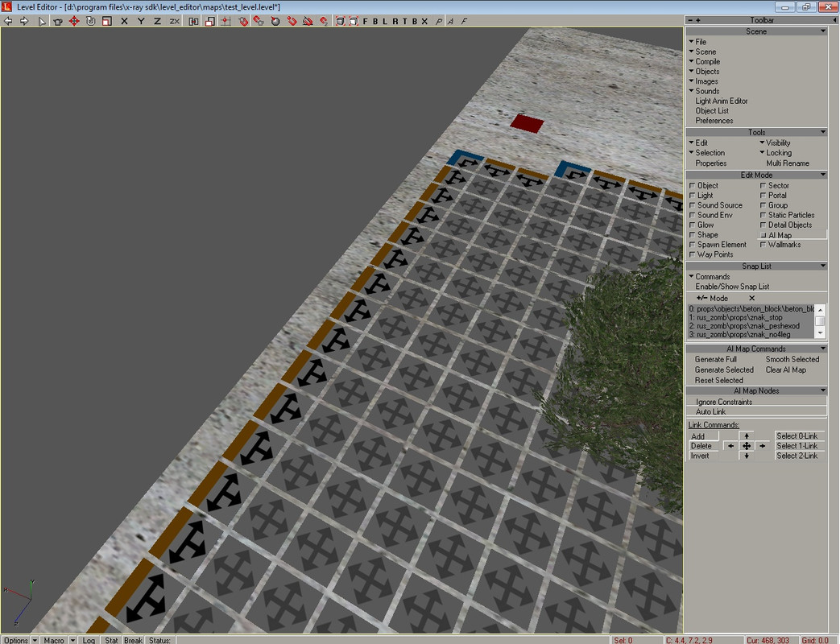Image resolution: width=840 pixels, height=644 pixels.
Task: Enable Spawn Element edit mode
Action: tap(692, 245)
